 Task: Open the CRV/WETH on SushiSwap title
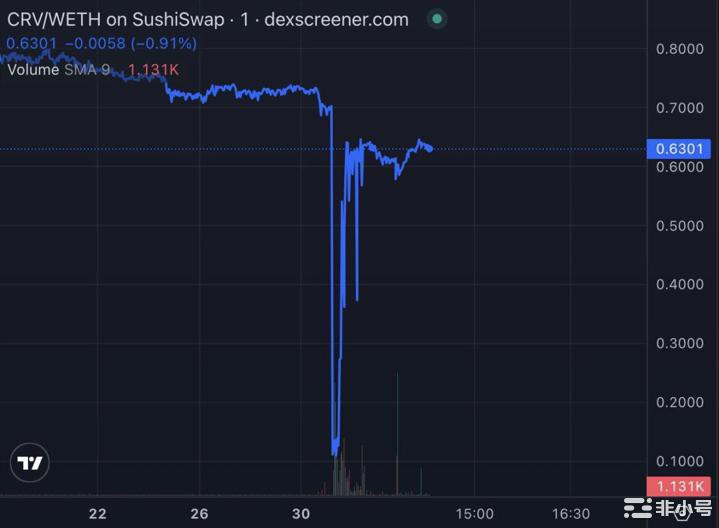(116, 20)
